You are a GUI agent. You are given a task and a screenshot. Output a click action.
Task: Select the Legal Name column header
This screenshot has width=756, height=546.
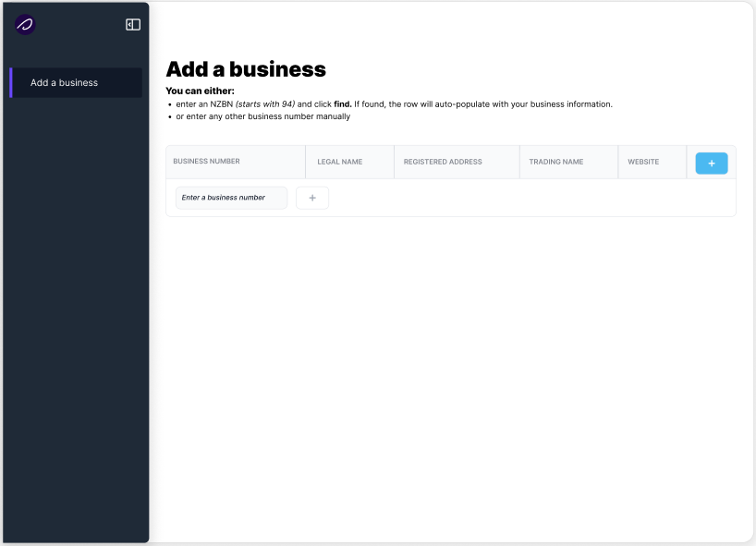click(x=339, y=162)
